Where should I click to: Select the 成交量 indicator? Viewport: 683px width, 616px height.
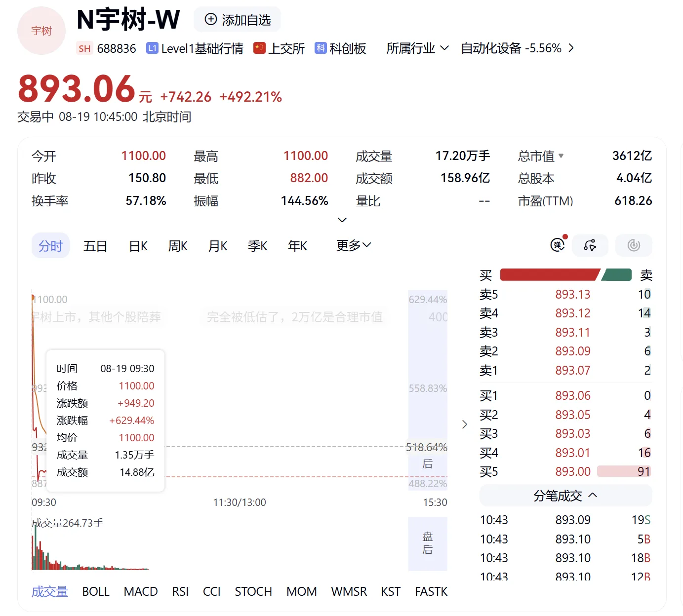(50, 591)
